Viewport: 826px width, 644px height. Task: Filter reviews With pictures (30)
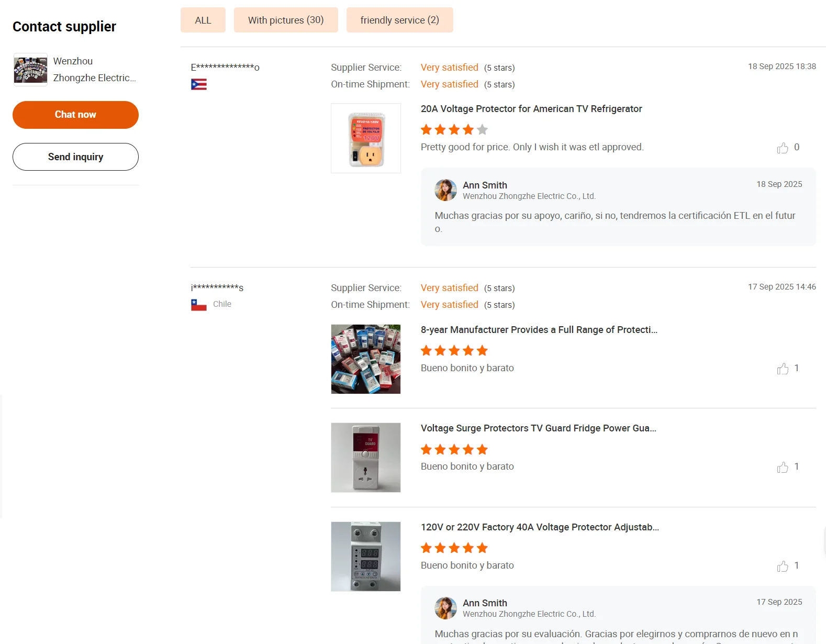286,20
